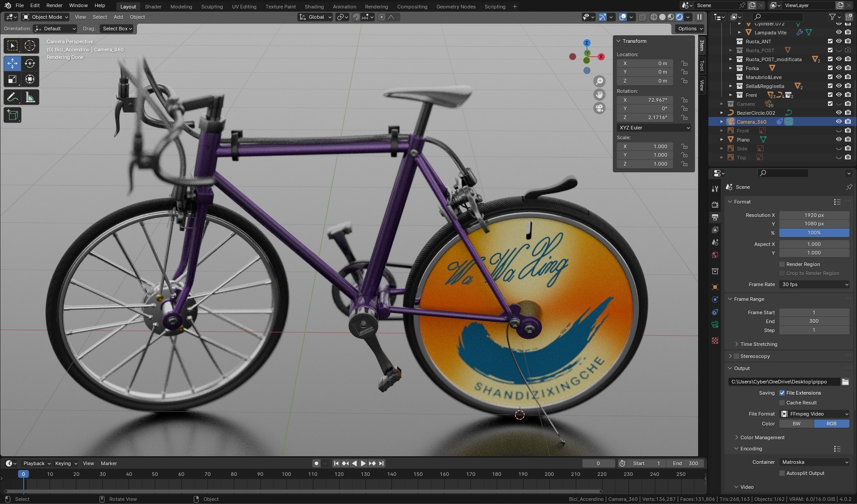Open the Object properties tab
The width and height of the screenshot is (857, 504).
715,287
